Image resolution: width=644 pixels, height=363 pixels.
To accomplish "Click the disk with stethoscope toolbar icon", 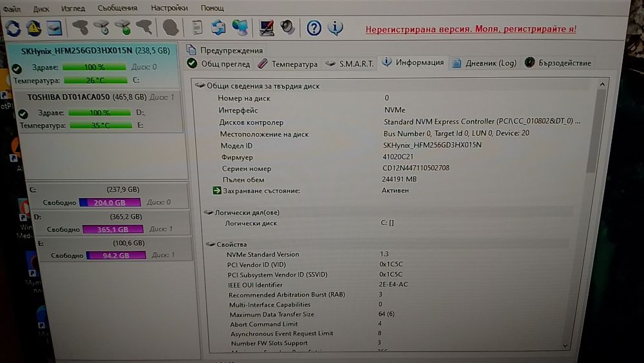I will click(102, 28).
